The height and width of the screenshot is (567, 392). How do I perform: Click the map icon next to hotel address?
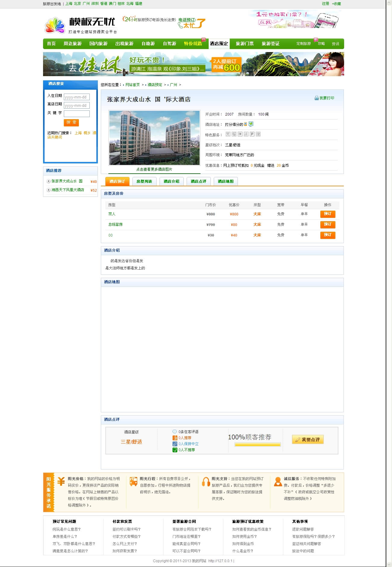point(251,124)
